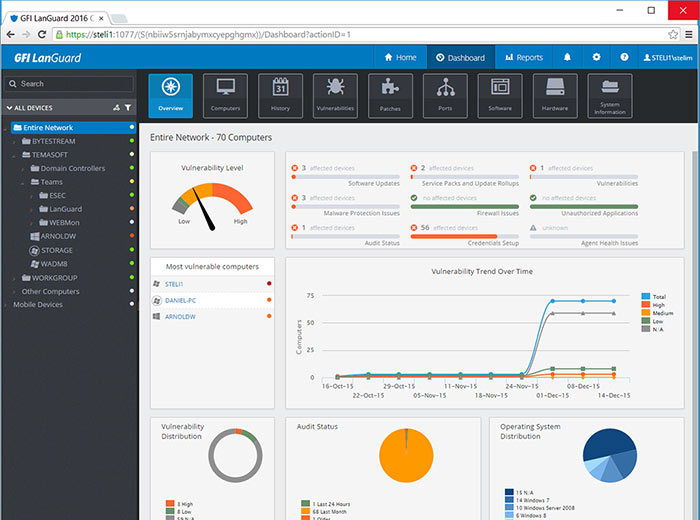The height and width of the screenshot is (520, 700).
Task: Click the Credentials Setup error icon
Action: pos(414,228)
